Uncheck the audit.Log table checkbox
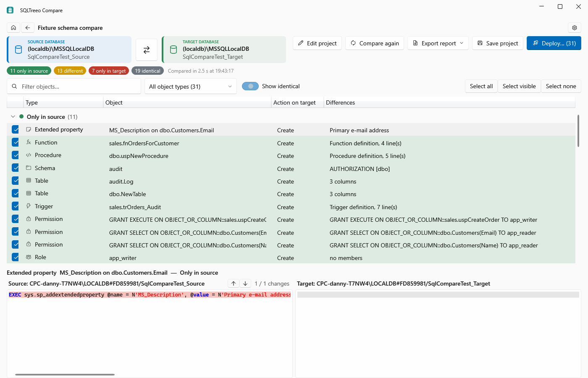Viewport: 588px width, 378px height. 16,181
